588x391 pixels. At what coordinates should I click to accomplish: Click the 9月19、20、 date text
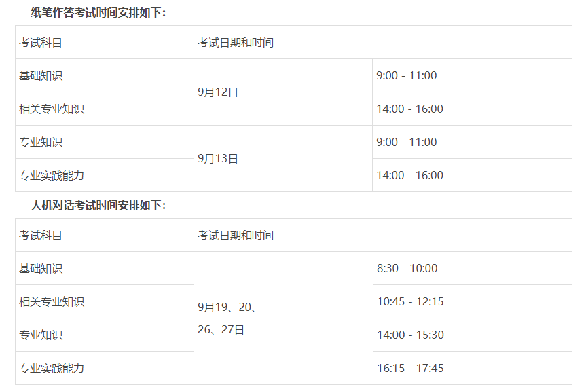coord(227,307)
